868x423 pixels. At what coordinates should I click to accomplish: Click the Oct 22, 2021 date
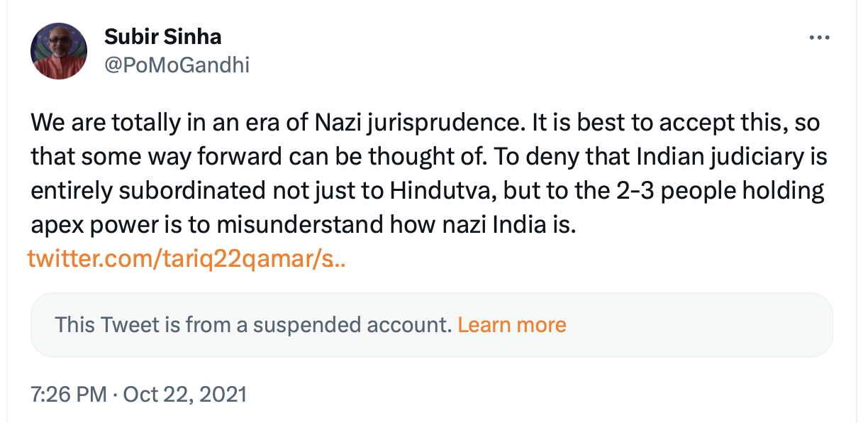(x=185, y=394)
